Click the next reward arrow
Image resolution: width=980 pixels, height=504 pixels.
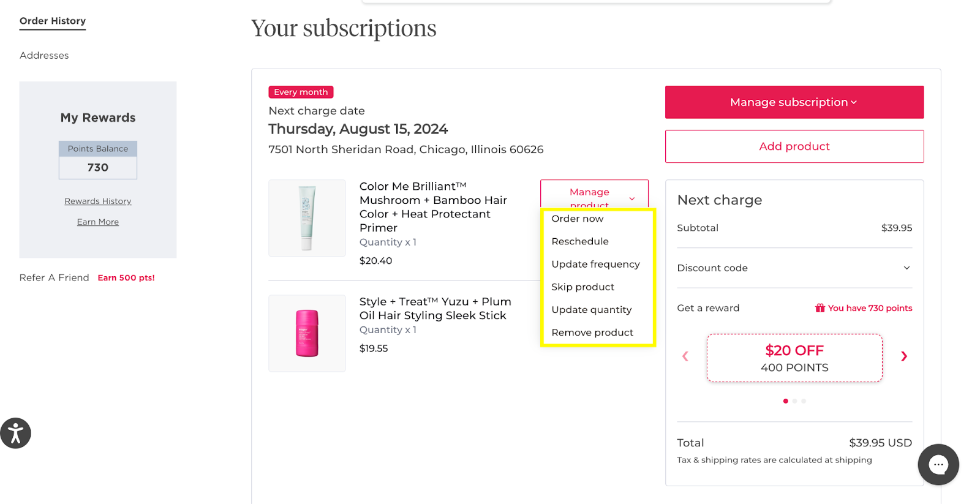904,356
